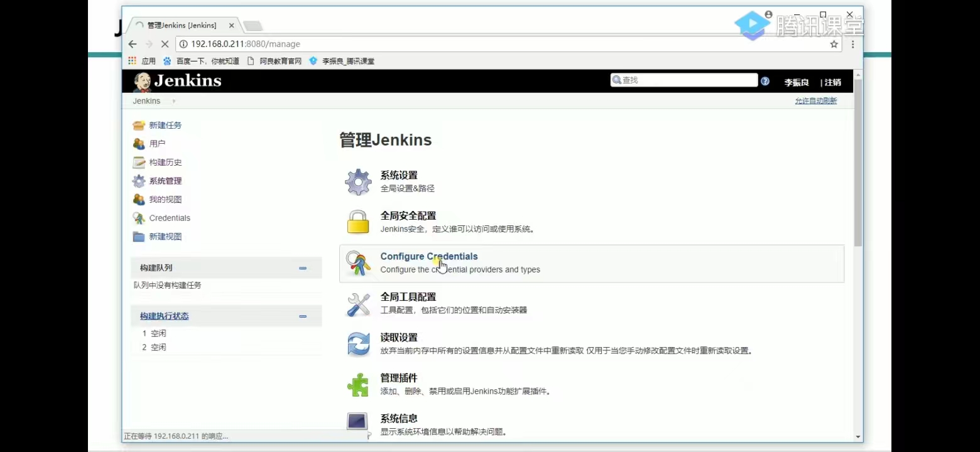Click the 读取设置 reload icon
The width and height of the screenshot is (980, 452).
(358, 344)
